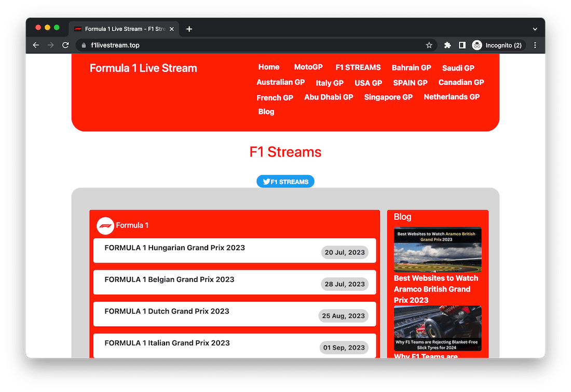Bookmark this page with the star icon
571x392 pixels.
pos(429,45)
